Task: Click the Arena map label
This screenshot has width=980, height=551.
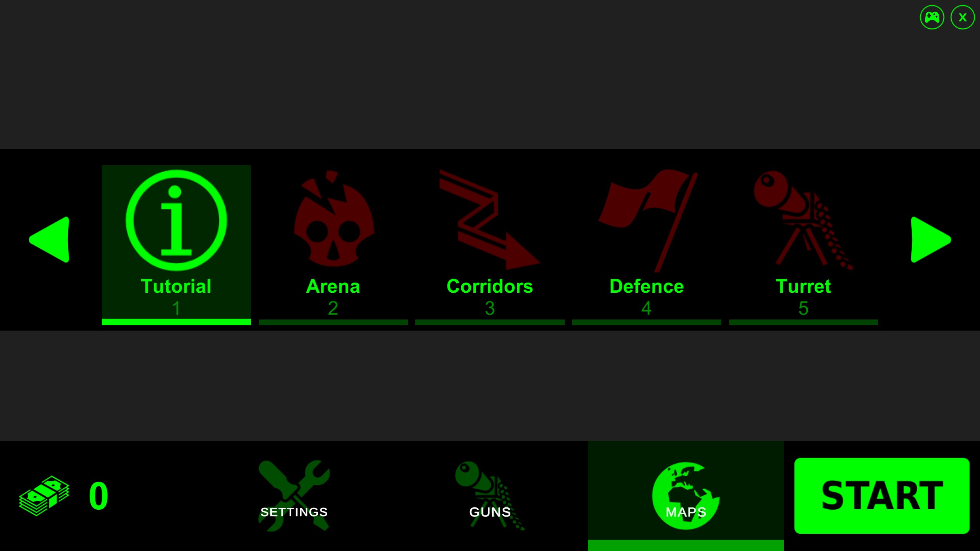Action: (x=333, y=286)
